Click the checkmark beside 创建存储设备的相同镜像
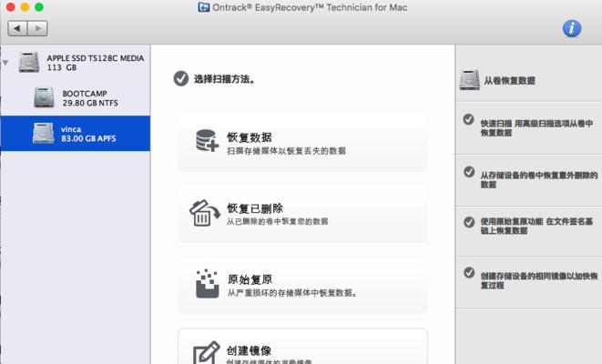602x364 pixels. pyautogui.click(x=469, y=273)
